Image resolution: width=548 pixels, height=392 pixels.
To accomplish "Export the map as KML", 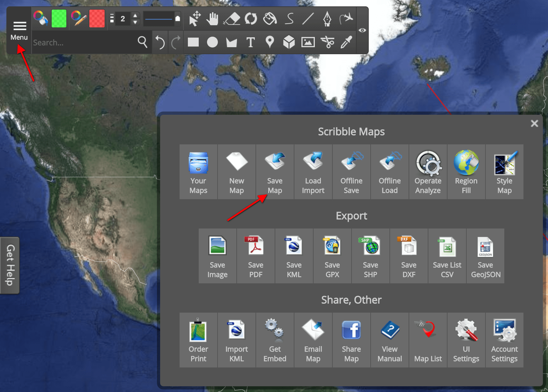I will pos(294,256).
